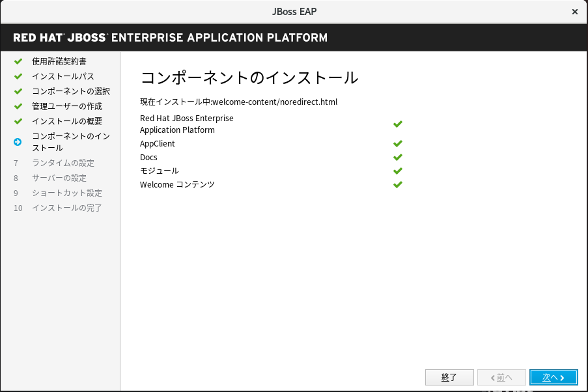Click the page heading コンポーネントのインストール
Screen dimensions: 588x392
[249, 77]
